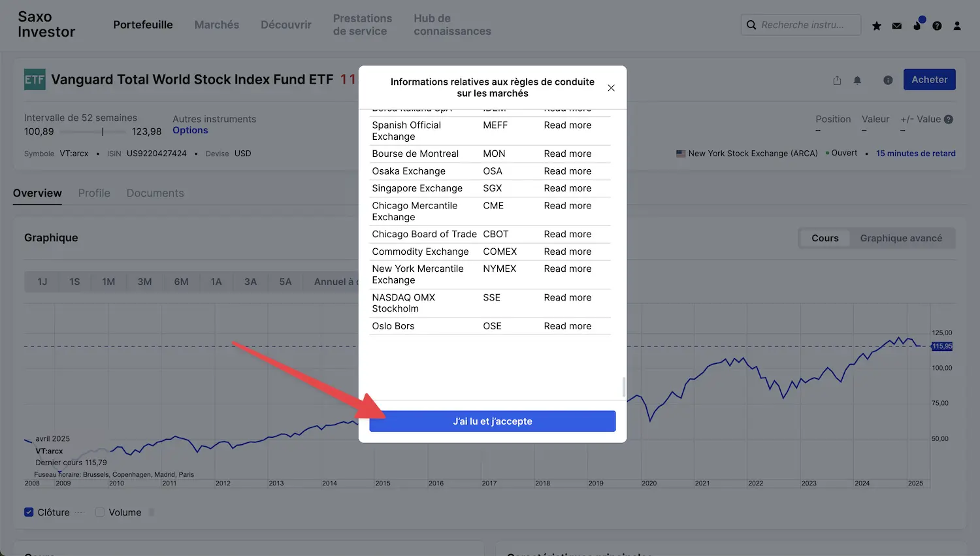Viewport: 980px width, 556px height.
Task: Accept with J'ai lu et j'accepte
Action: click(x=493, y=421)
